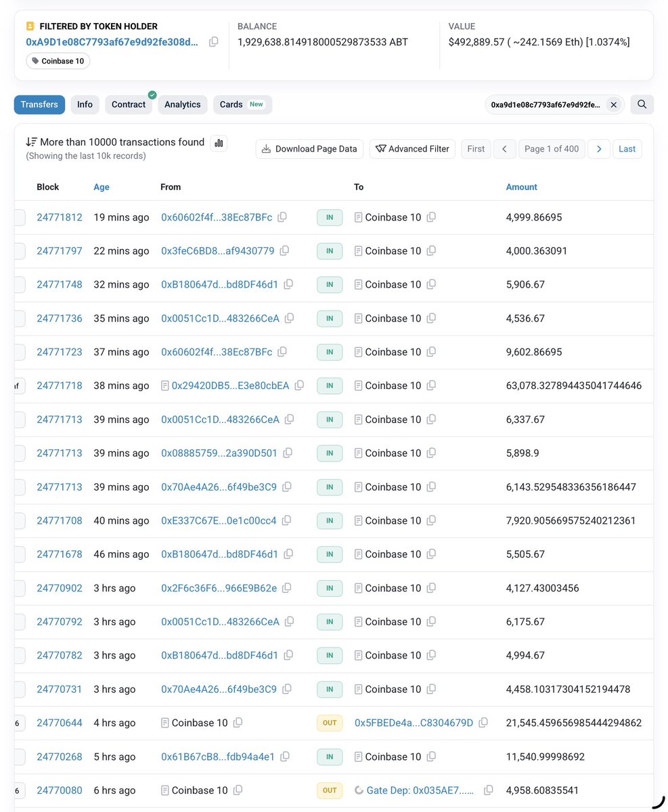
Task: Click the OUT badge in block 24770644 row
Action: pos(330,723)
